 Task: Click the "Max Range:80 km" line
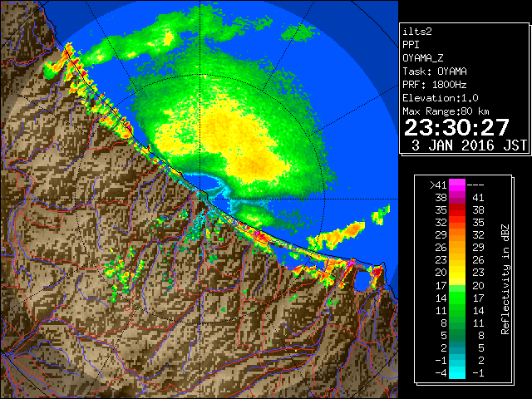[x=446, y=111]
